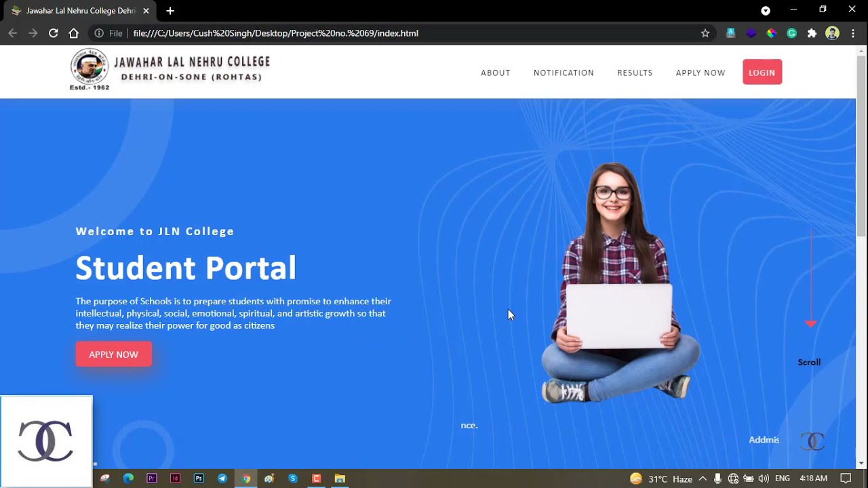Image resolution: width=868 pixels, height=488 pixels.
Task: Close the Jawahar Lal Nehru College tab
Action: coord(146,11)
